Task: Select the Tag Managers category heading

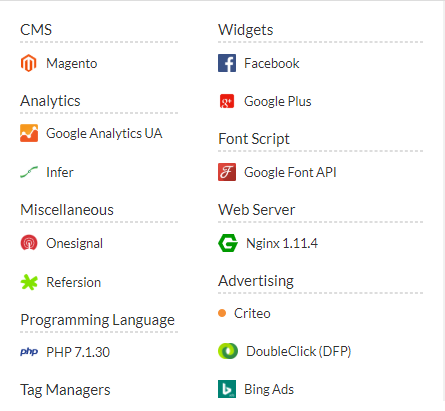Action: pos(65,390)
